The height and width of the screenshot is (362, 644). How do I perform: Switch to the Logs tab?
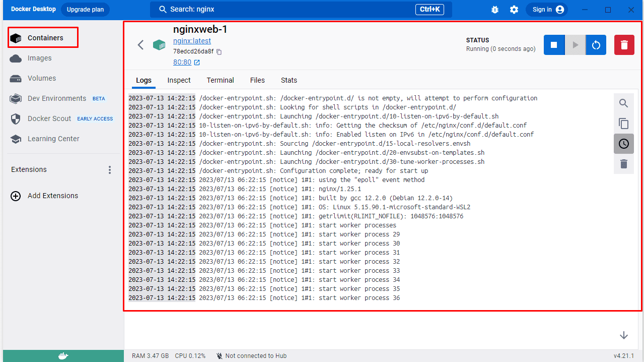click(x=144, y=80)
